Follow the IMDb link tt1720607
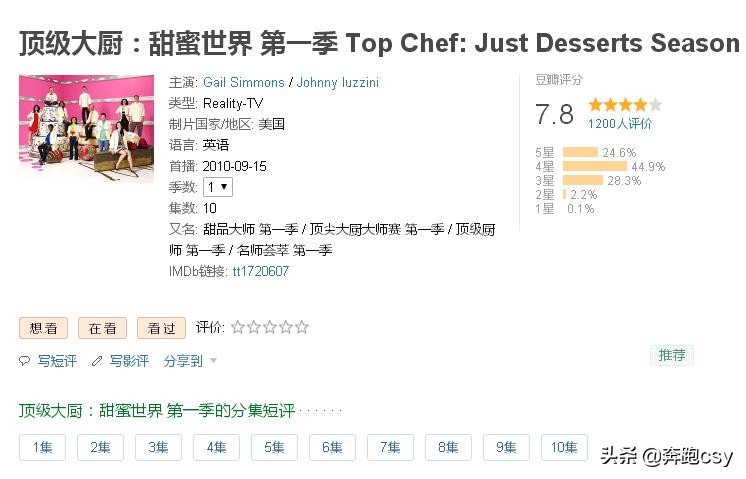 pos(260,271)
